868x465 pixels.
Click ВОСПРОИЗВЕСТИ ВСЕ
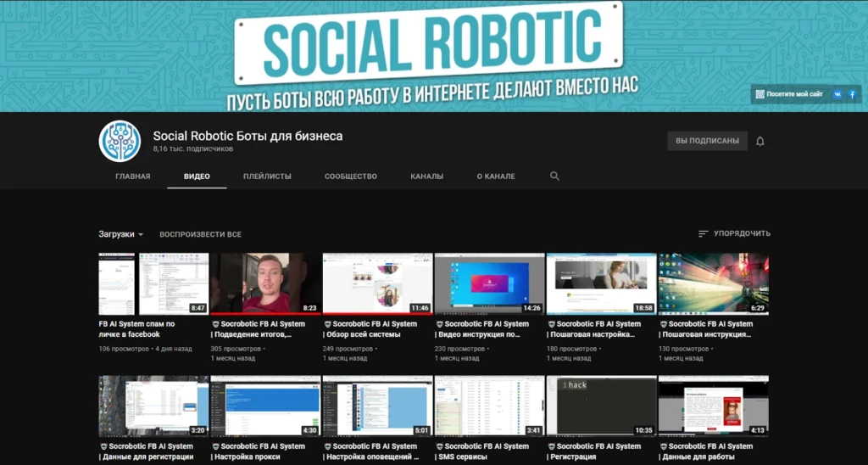[x=200, y=234]
